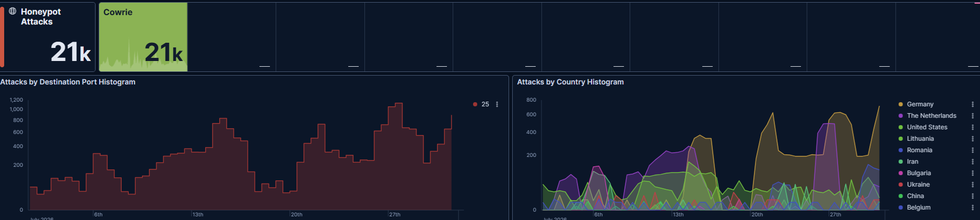Select the Honeypot Attacks 21k metric
The width and height of the screenshot is (980, 220).
click(48, 37)
